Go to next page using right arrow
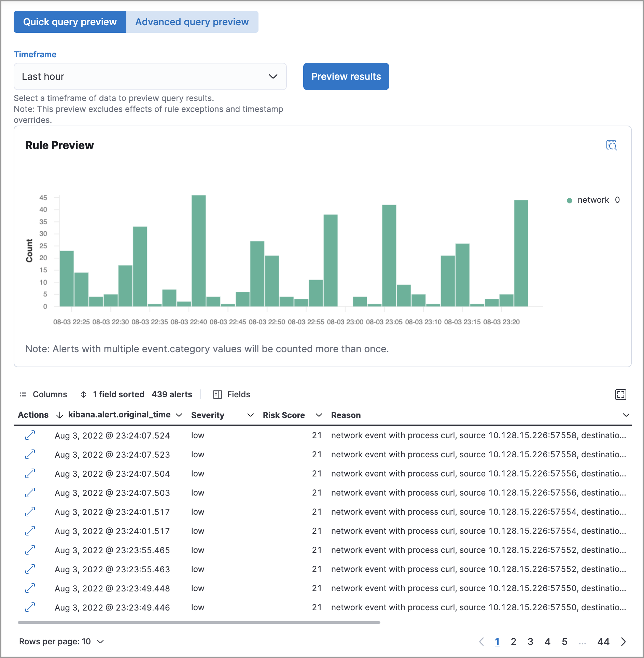 [x=624, y=642]
